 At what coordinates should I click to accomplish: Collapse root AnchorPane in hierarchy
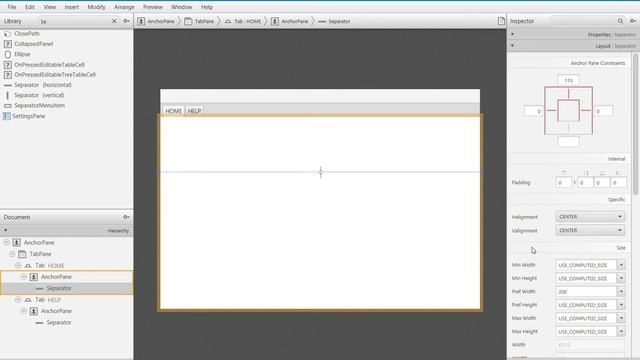click(x=7, y=242)
